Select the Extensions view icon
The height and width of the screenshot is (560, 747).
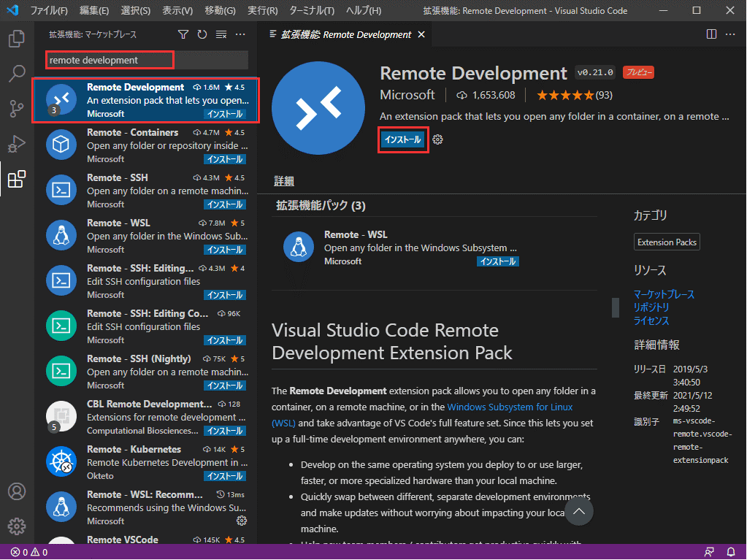17,179
